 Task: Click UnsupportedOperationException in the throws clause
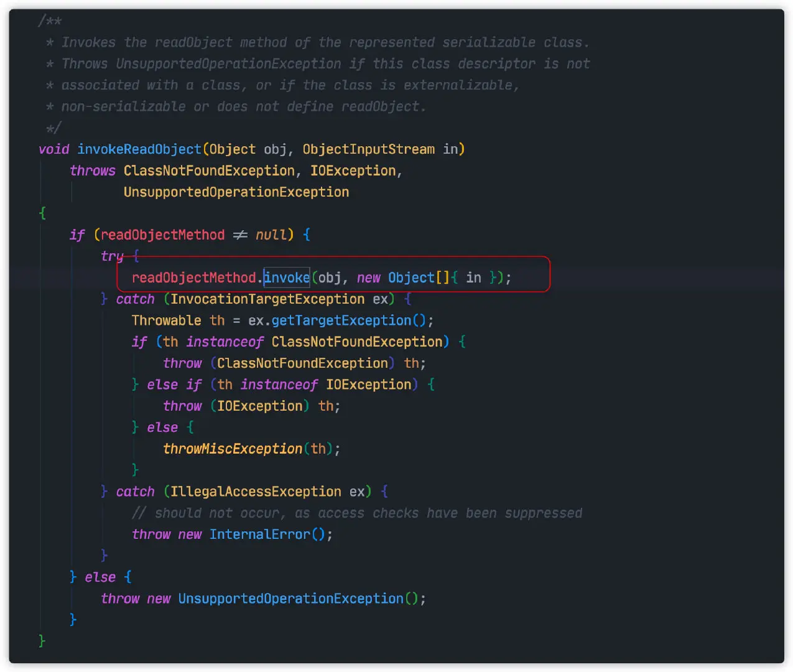pos(236,192)
